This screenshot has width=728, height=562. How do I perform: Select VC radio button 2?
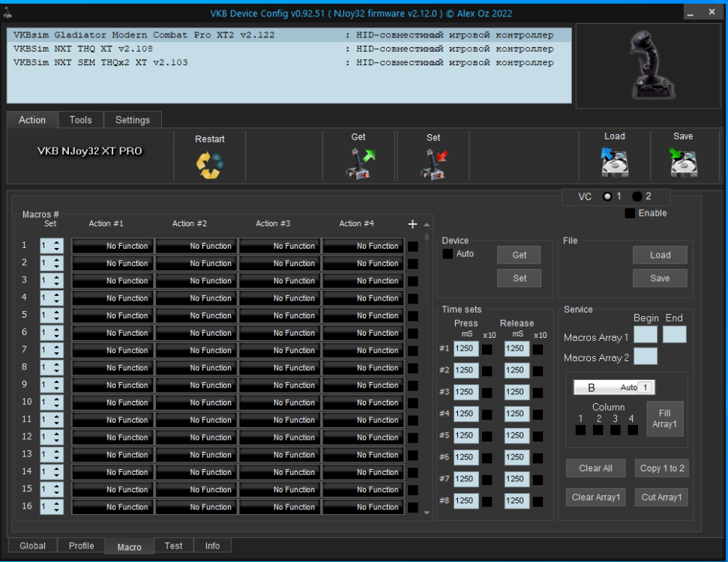(x=637, y=196)
